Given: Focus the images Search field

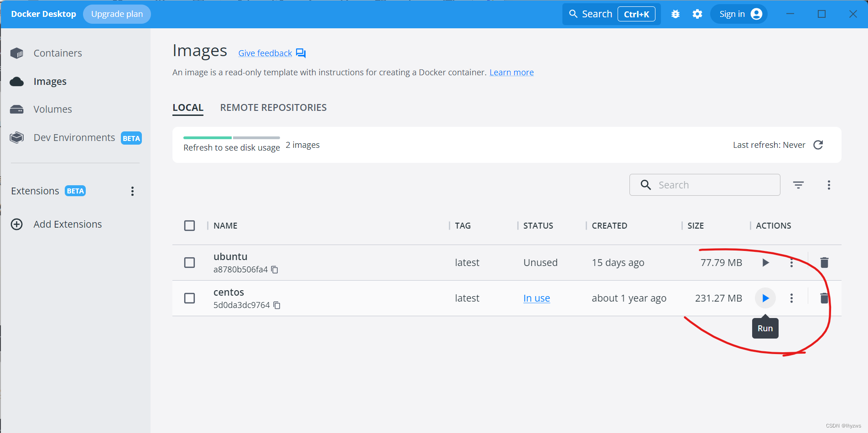Looking at the screenshot, I should [x=705, y=185].
